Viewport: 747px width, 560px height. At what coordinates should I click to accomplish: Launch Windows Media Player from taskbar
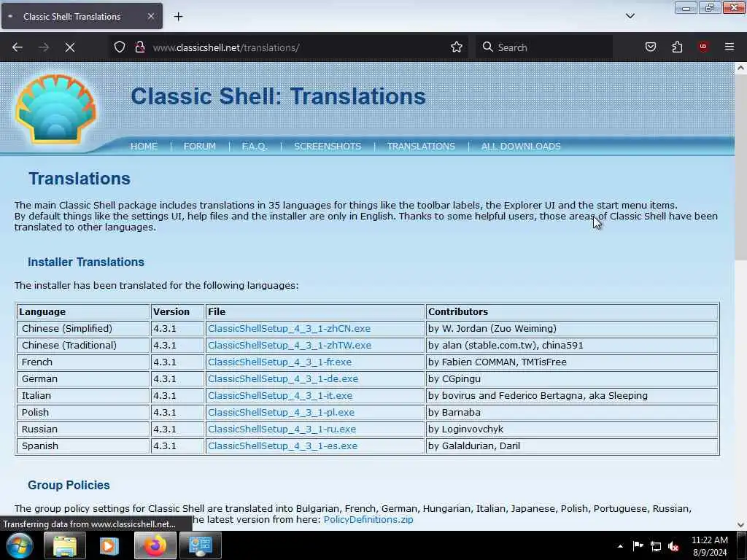[109, 545]
